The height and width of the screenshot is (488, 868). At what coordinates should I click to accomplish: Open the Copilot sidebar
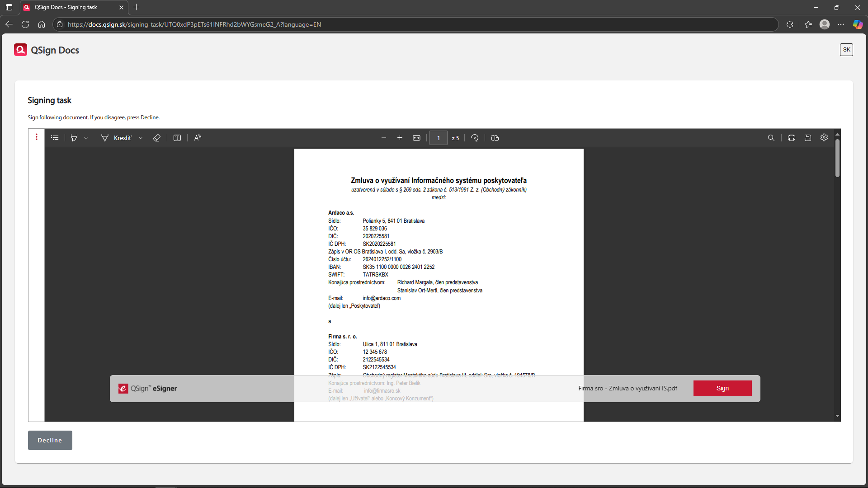pyautogui.click(x=858, y=24)
